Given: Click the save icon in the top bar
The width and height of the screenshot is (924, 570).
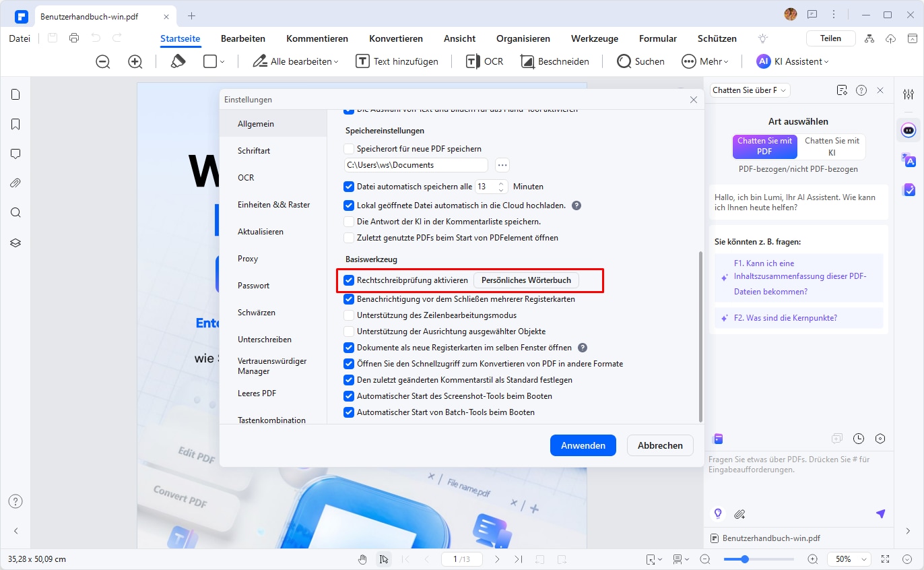Looking at the screenshot, I should click(53, 38).
